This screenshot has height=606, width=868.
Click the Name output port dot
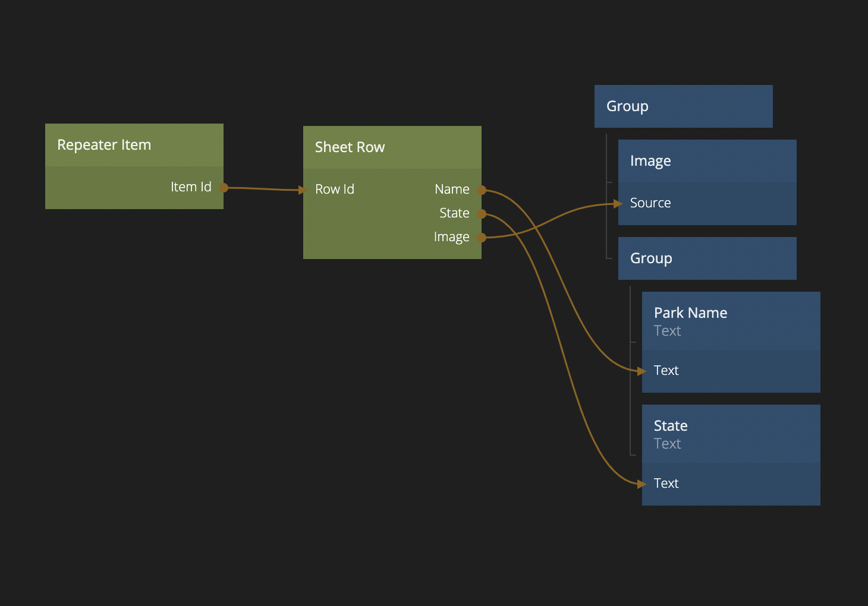[482, 190]
